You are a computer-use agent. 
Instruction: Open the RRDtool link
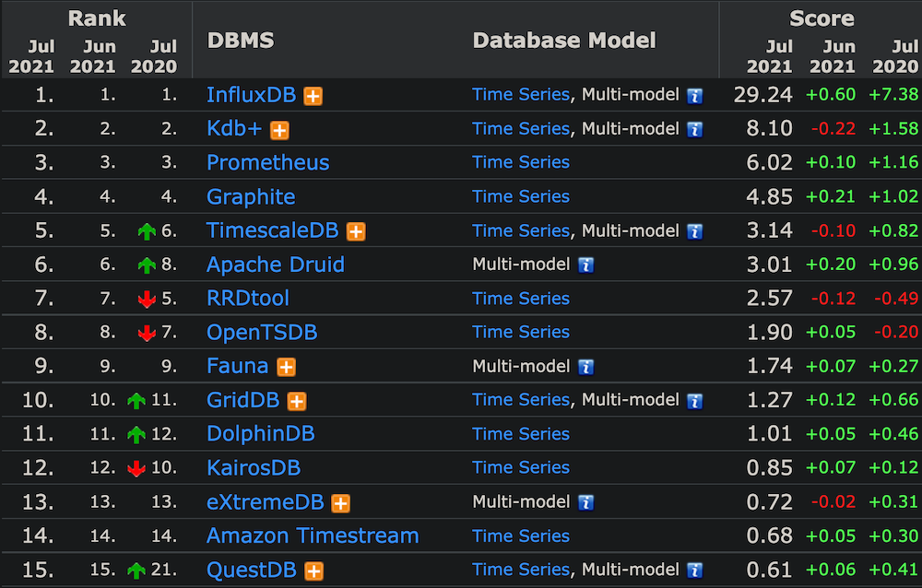(x=247, y=298)
